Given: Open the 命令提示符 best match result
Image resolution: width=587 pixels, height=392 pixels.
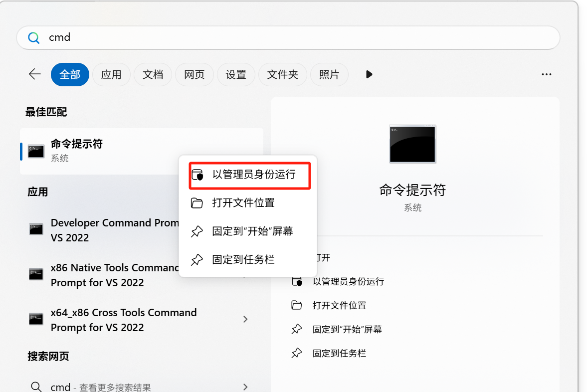Looking at the screenshot, I should [x=142, y=151].
